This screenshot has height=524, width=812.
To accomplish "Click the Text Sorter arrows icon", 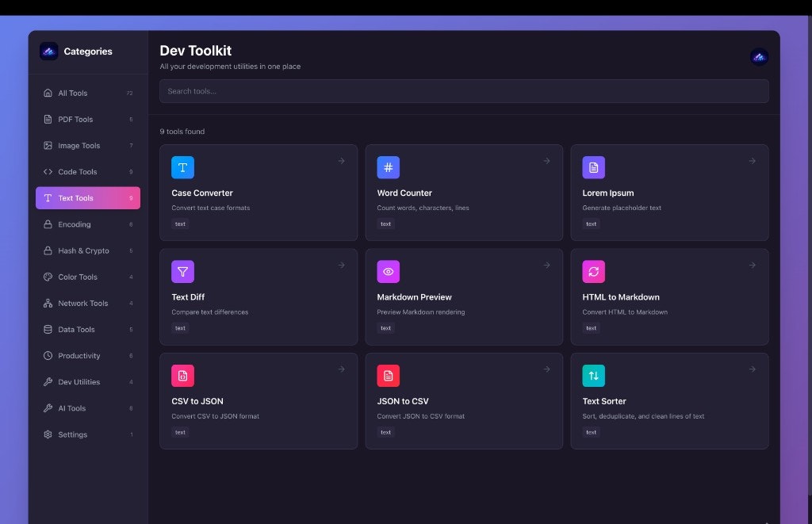I will pos(593,375).
